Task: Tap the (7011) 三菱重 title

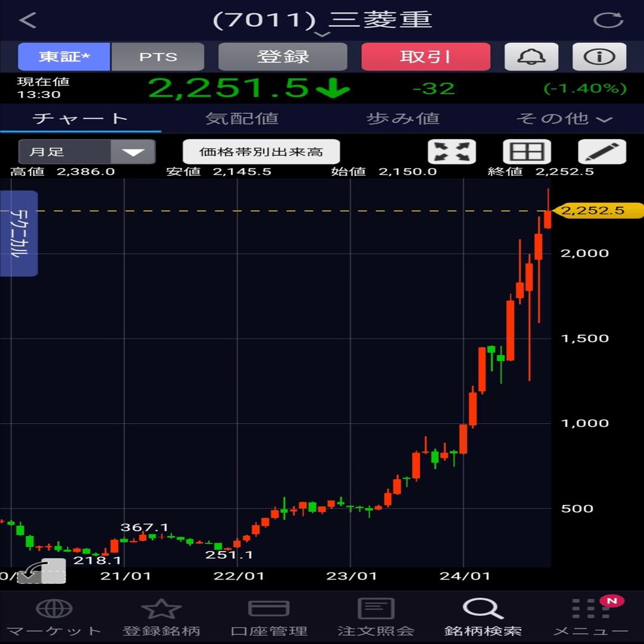Action: (323, 20)
